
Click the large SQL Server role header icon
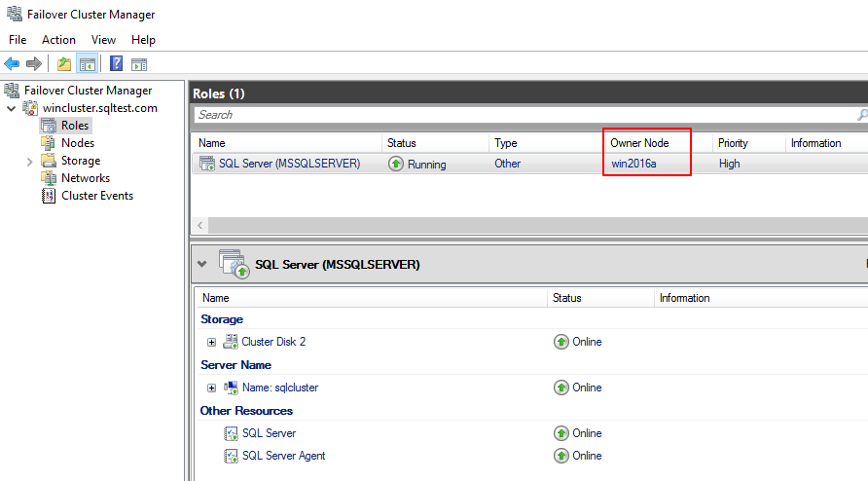(x=235, y=264)
